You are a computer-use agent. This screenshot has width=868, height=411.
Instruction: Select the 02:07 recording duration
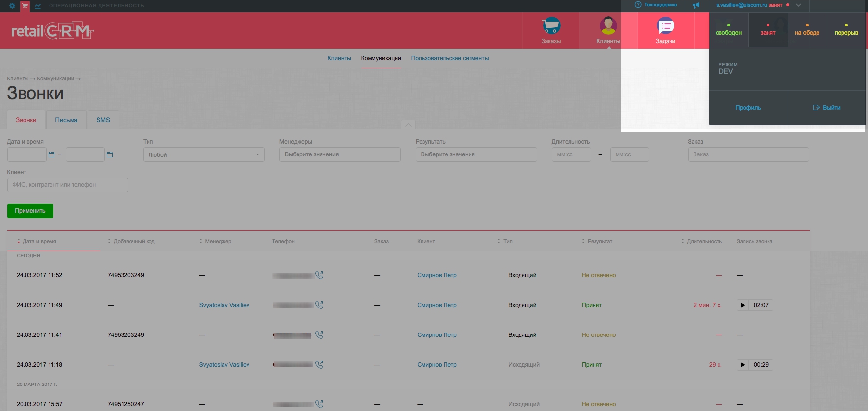click(761, 305)
